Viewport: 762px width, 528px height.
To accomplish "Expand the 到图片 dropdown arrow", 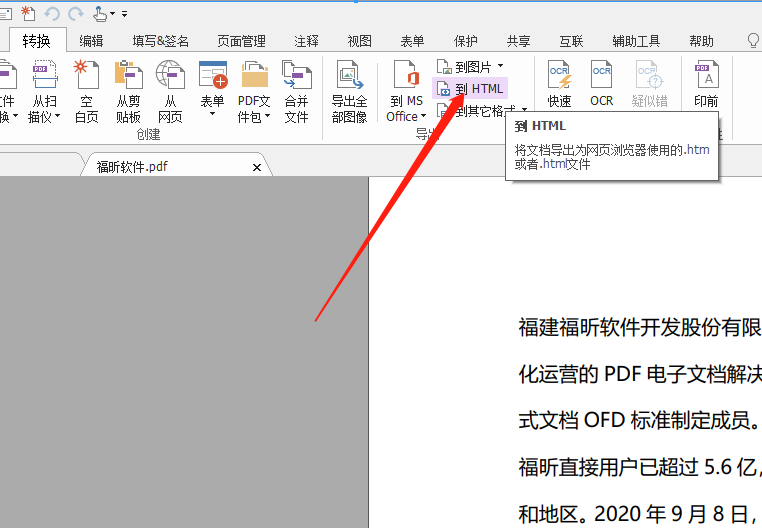I will pos(500,65).
